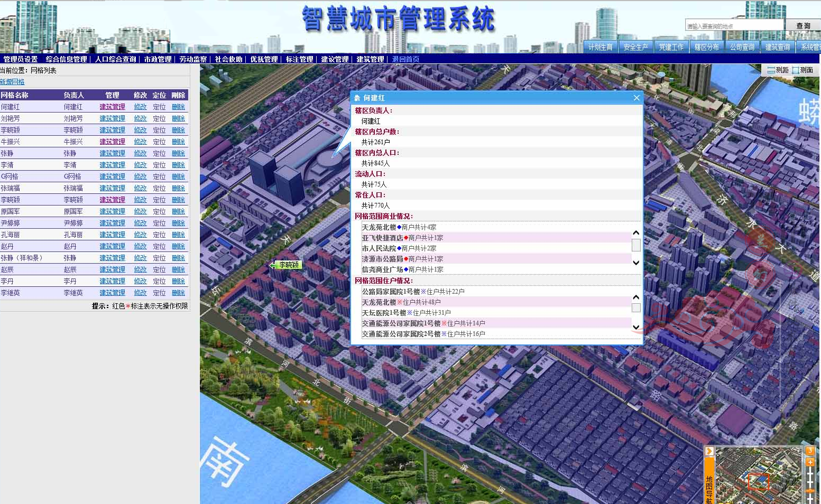Image resolution: width=821 pixels, height=504 pixels.
Task: Click the address search input field
Action: point(734,24)
